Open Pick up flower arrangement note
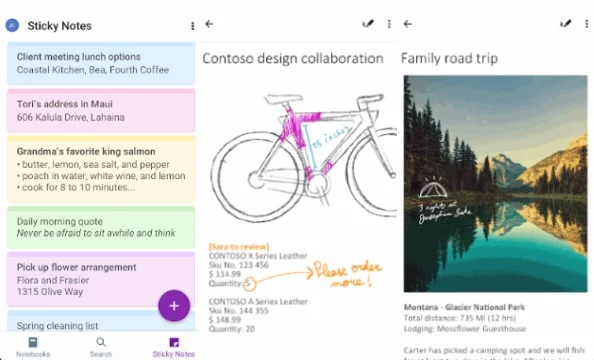This screenshot has height=360, width=594. point(101,279)
